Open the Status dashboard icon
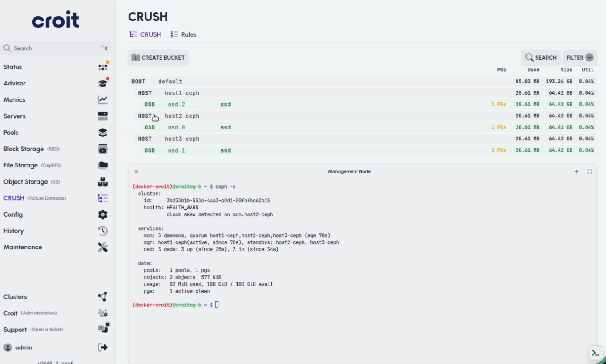Image resolution: width=606 pixels, height=364 pixels. click(x=102, y=67)
